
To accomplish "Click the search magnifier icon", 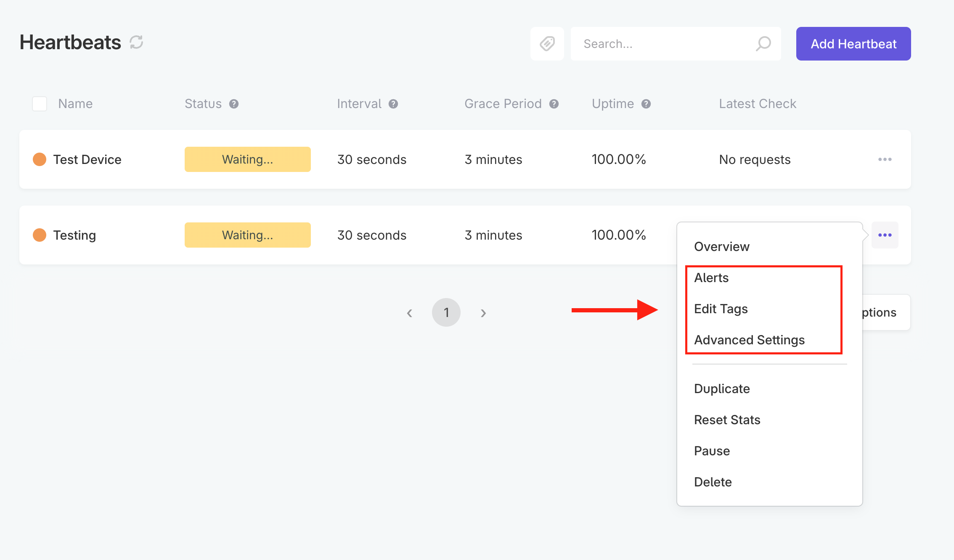I will [763, 44].
